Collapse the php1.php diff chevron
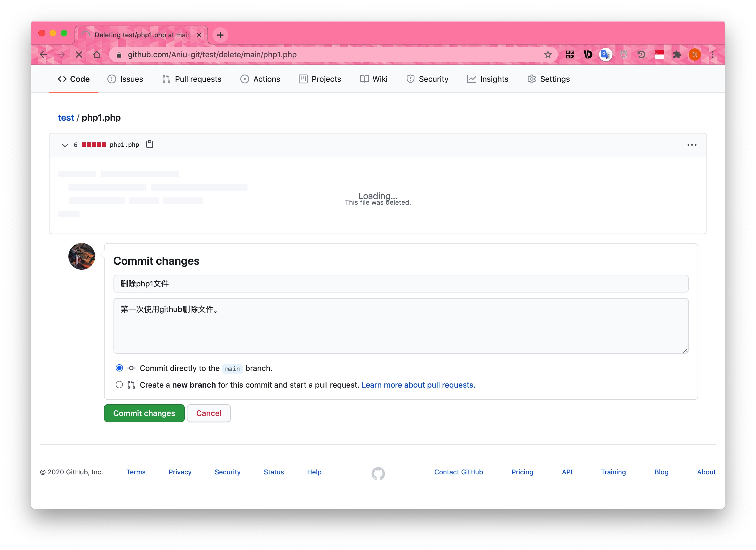This screenshot has width=756, height=550. [65, 145]
